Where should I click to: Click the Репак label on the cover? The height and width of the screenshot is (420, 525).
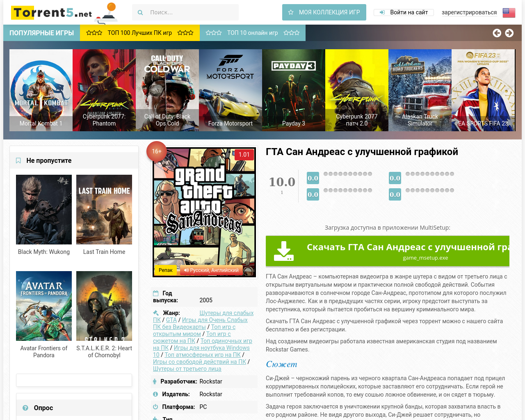pyautogui.click(x=166, y=270)
